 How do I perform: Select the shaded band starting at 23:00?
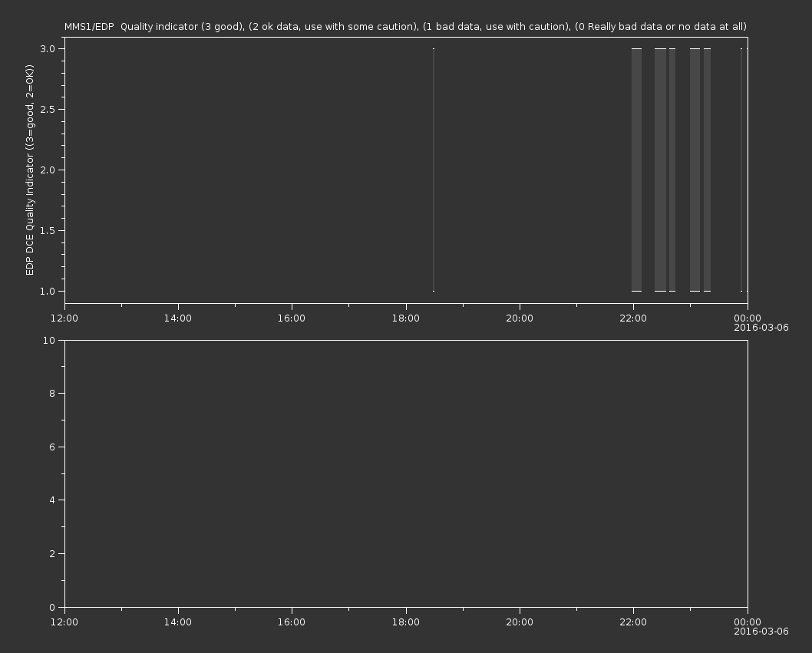pos(695,170)
